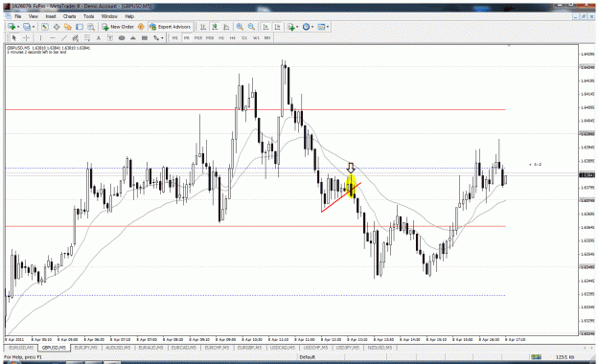Set timeframe to H1
This screenshot has width=599, height=364.
(221, 37)
